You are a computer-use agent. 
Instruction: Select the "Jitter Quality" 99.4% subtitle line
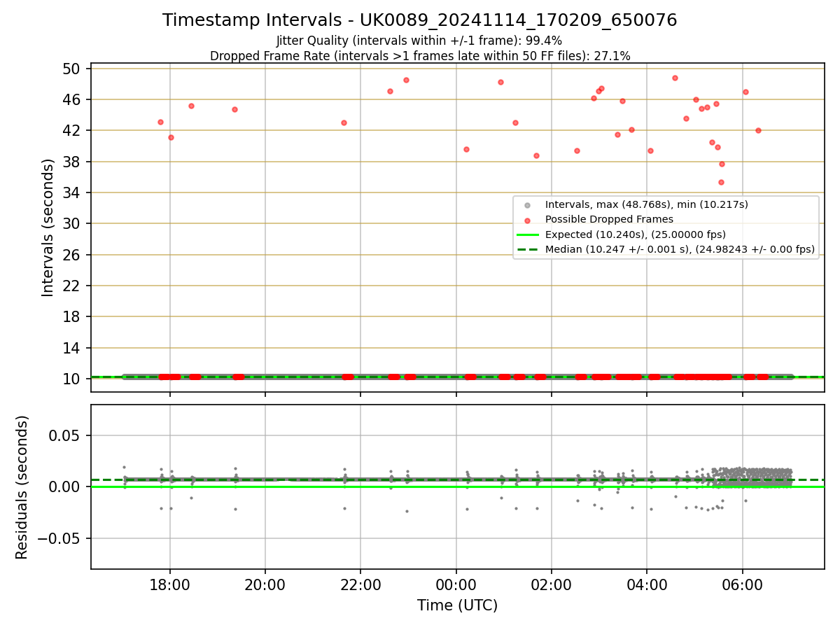coord(419,41)
